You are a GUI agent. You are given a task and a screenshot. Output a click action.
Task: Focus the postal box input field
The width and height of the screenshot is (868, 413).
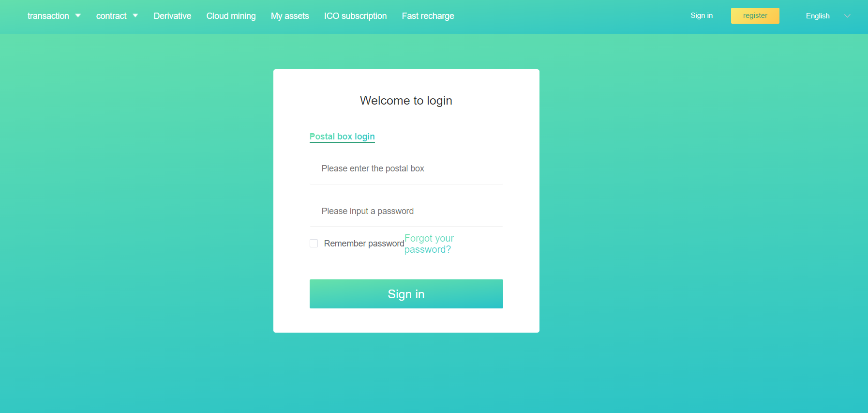tap(406, 168)
